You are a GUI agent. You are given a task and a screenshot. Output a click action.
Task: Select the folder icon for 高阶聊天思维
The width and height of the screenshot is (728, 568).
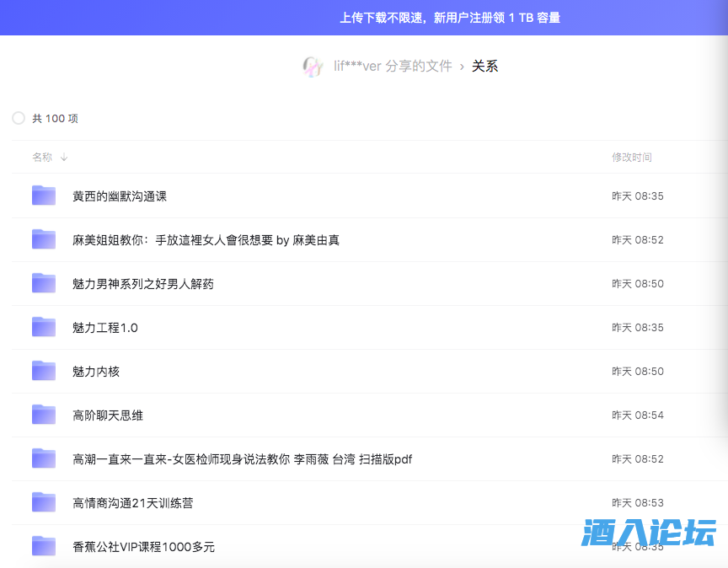(x=43, y=415)
